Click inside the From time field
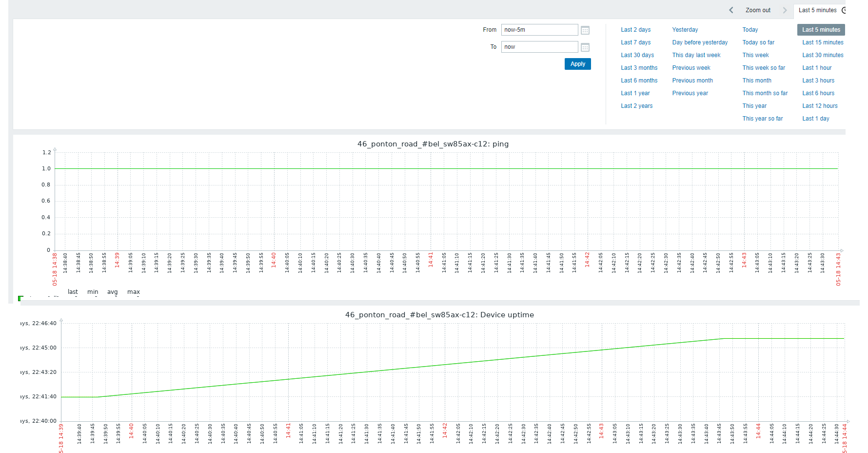The image size is (868, 453). 539,30
